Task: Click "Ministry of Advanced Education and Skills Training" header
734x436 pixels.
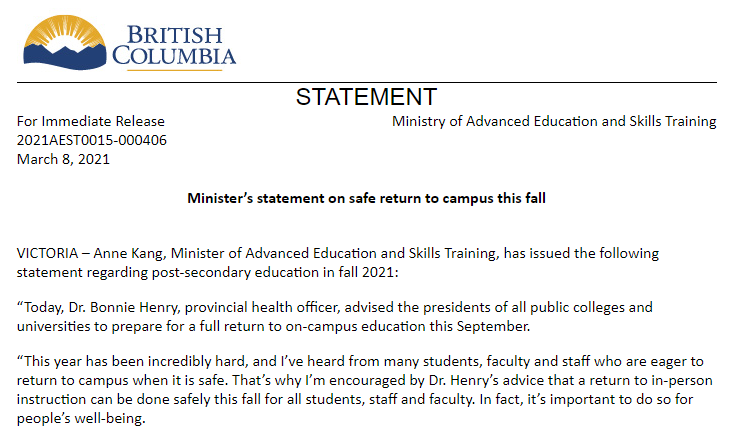Action: (554, 122)
